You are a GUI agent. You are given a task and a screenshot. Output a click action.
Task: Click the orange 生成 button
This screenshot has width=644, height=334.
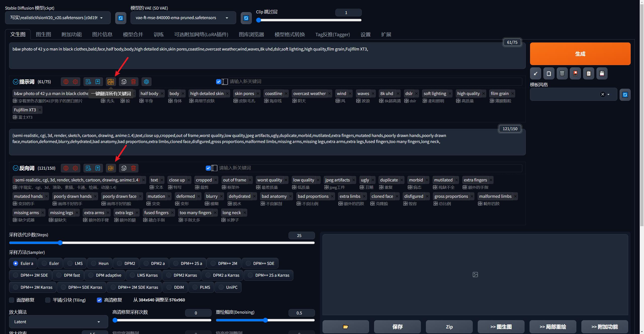[x=580, y=54]
